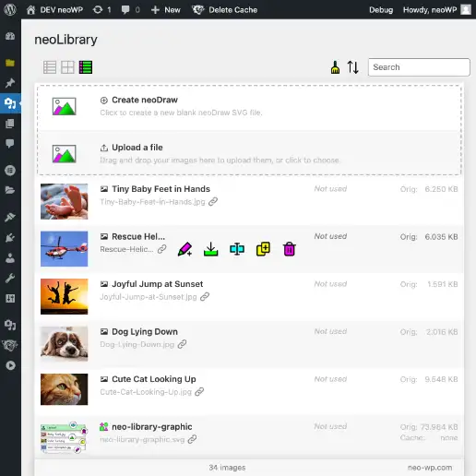Screen dimensions: 476x476
Task: Open the Dashboard sidebar icon
Action: point(10,36)
